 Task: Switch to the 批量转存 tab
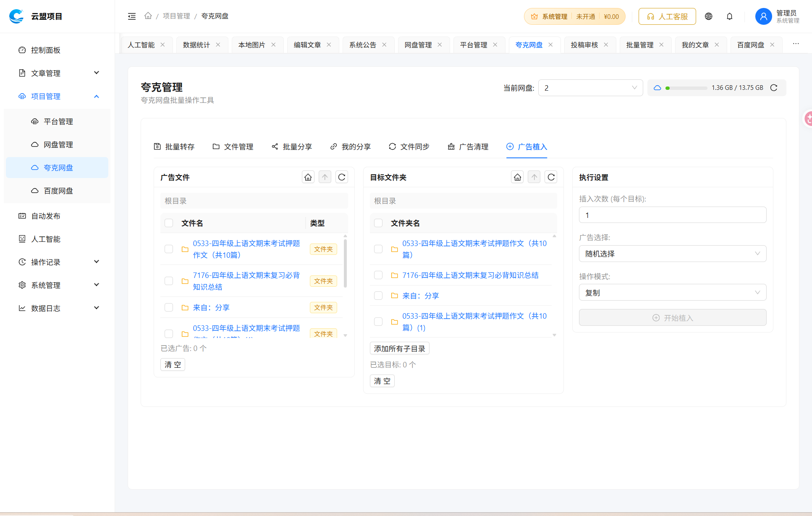tap(174, 147)
